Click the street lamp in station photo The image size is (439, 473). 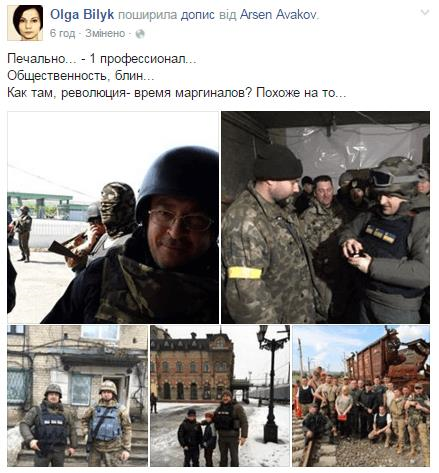272,383
